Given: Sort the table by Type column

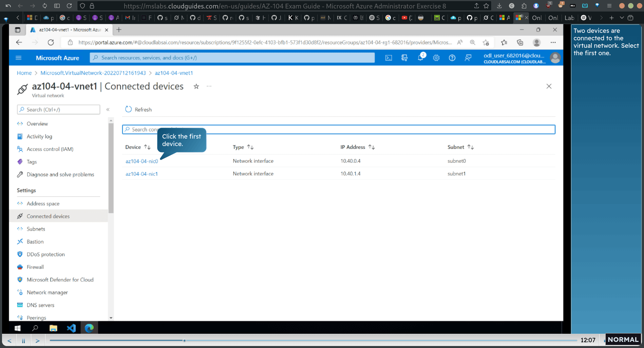Looking at the screenshot, I should click(243, 147).
